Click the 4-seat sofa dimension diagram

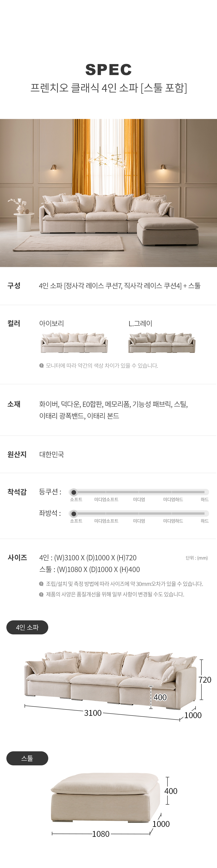click(x=115, y=684)
